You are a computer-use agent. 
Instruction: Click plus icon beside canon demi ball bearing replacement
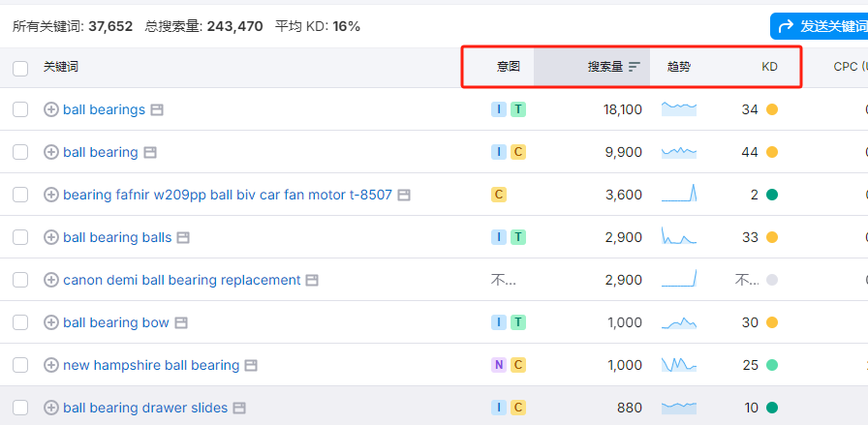(51, 280)
